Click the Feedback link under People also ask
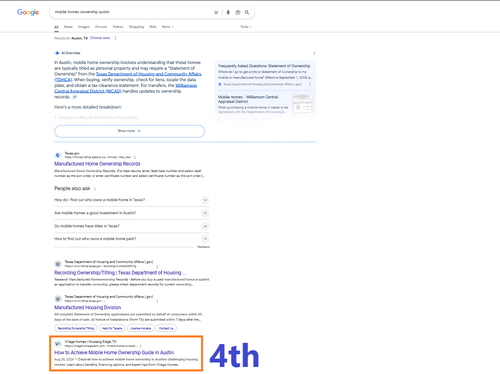The width and height of the screenshot is (500, 374). pos(203,247)
